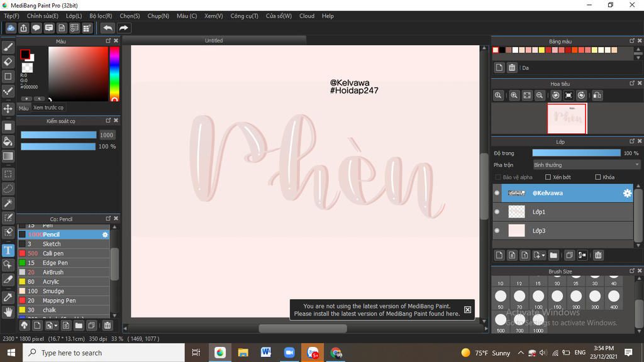Select the Smudge brush
The image size is (644, 362).
pos(64,291)
